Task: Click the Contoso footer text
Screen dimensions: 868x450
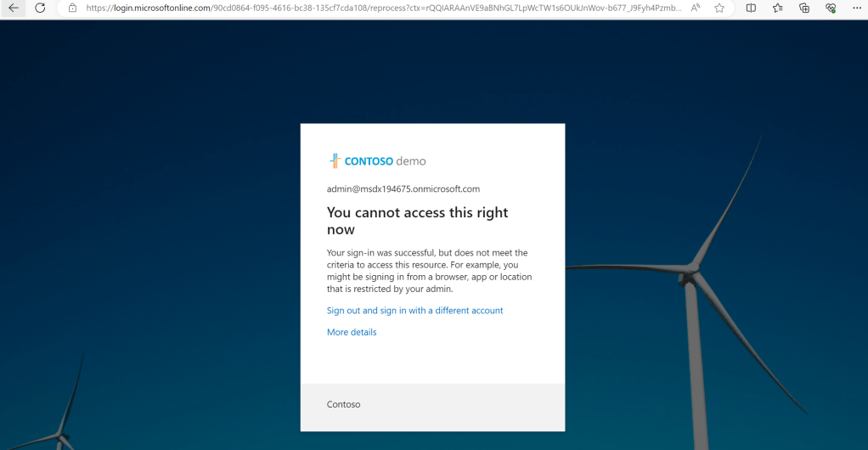Action: point(343,404)
